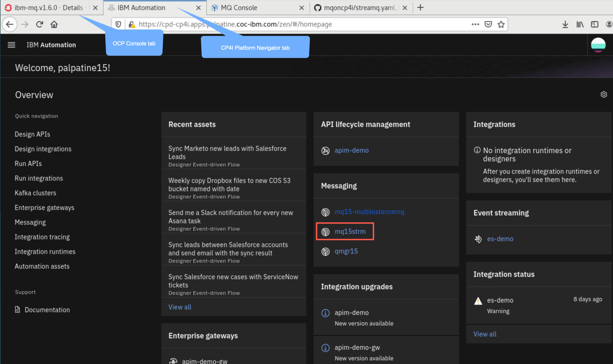The height and width of the screenshot is (364, 613).
Task: Click the Documentation page icon
Action: coord(17,309)
